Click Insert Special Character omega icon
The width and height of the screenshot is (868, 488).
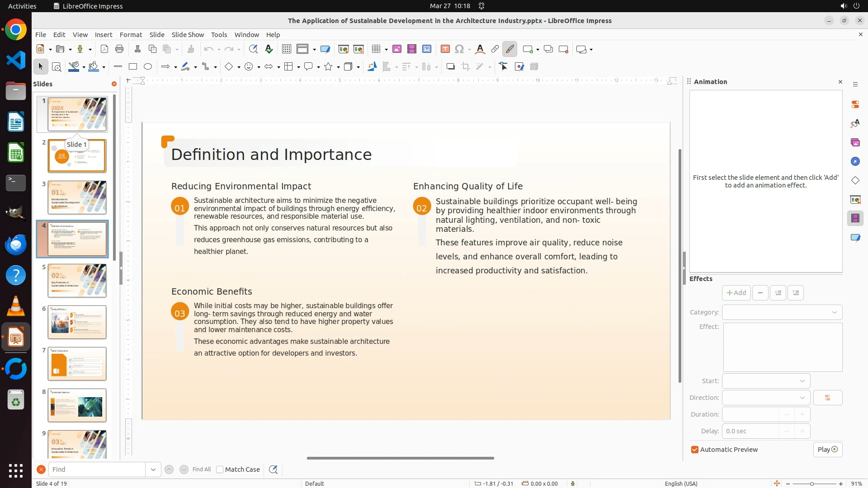click(x=460, y=49)
